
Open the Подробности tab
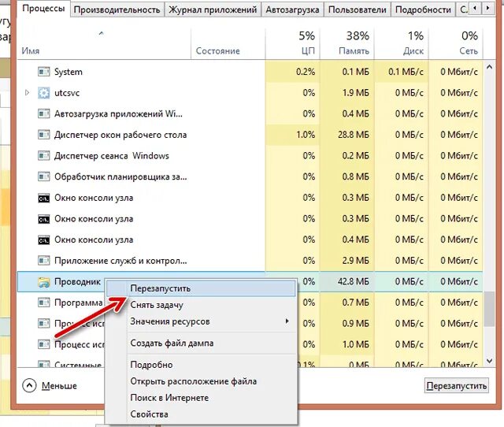point(423,9)
